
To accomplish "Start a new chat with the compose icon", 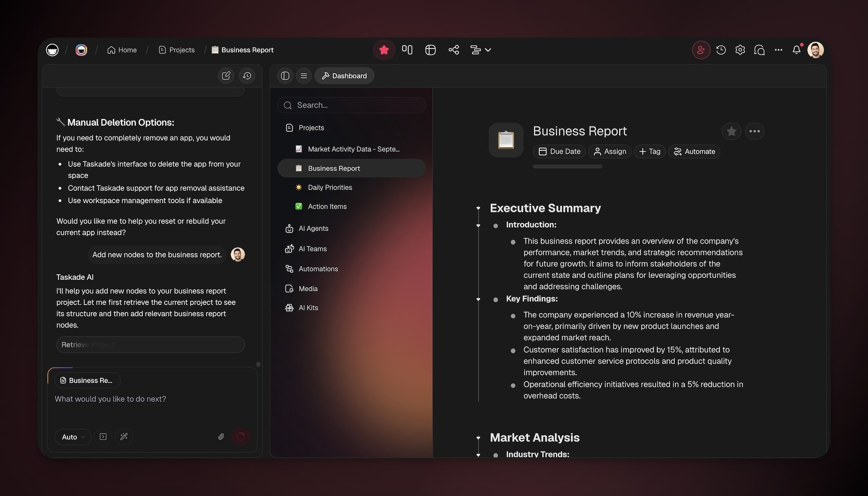I will coord(226,76).
